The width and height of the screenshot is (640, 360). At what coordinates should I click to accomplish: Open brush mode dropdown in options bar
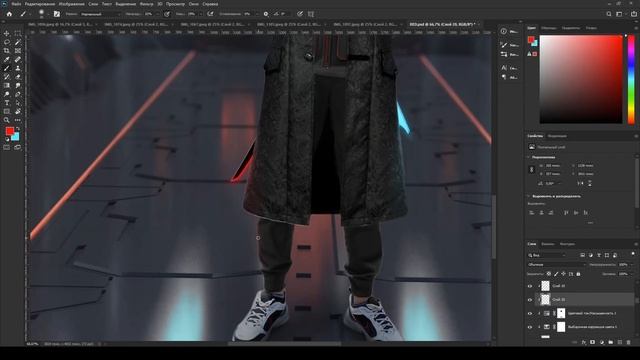pos(100,14)
